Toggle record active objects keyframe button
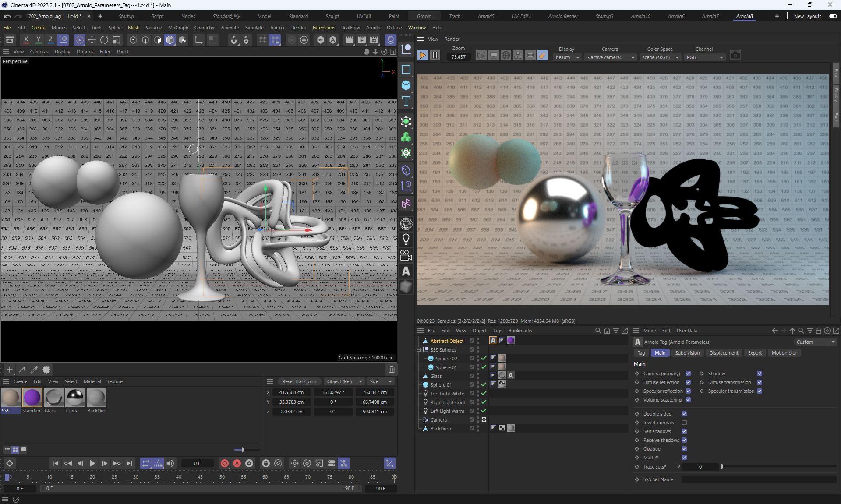Screen dimensions: 841x504 225,463
